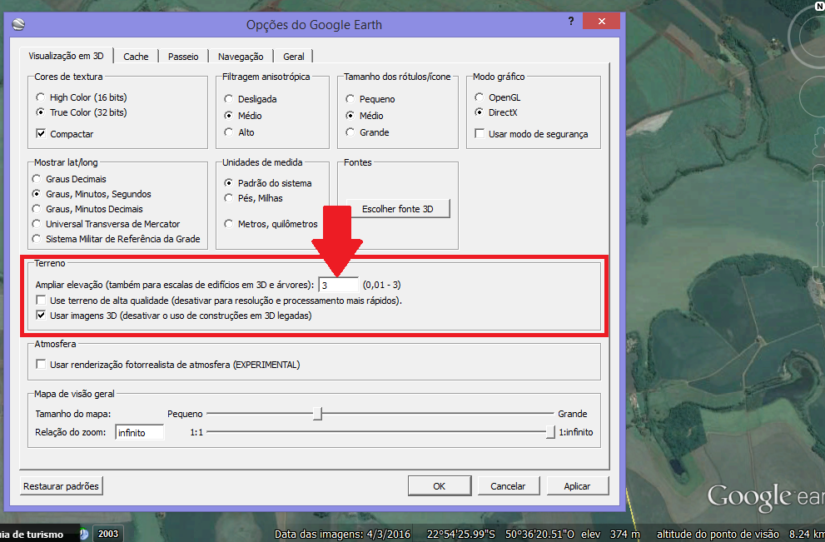Click the 22°54'25.99"S latitude status text
825x542 pixels.
point(461,534)
